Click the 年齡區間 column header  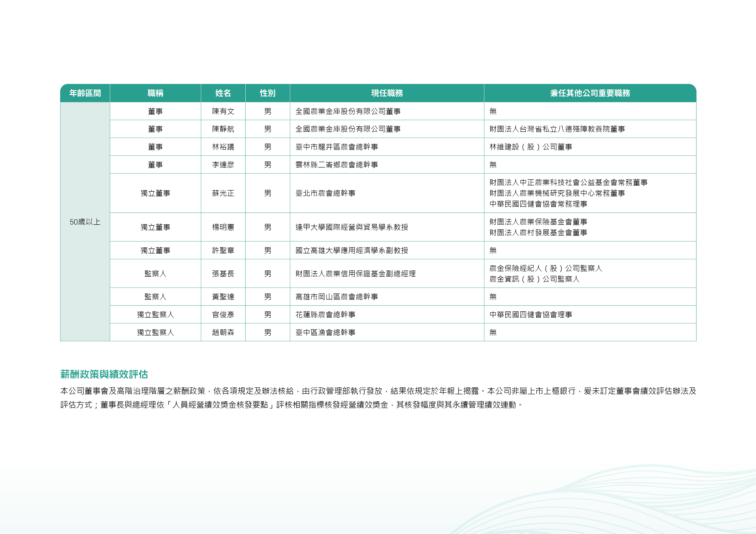[x=85, y=93]
